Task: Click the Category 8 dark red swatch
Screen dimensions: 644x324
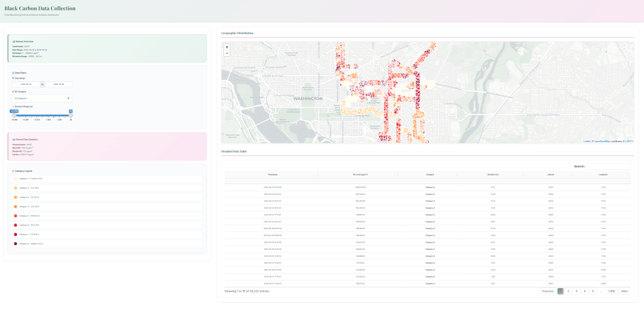Action: coord(16,243)
